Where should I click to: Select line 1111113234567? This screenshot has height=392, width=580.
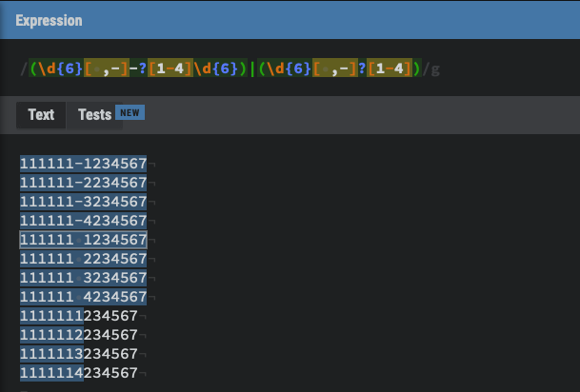pyautogui.click(x=79, y=354)
